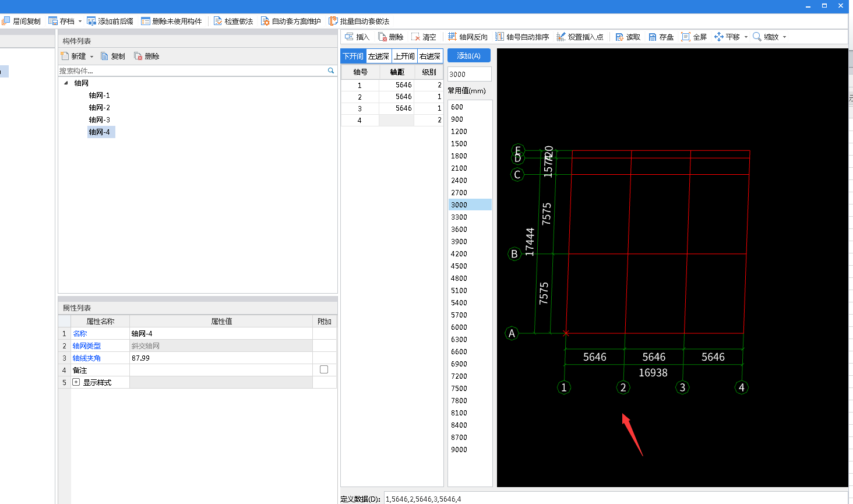Switch to 下开间 tab

coord(353,56)
